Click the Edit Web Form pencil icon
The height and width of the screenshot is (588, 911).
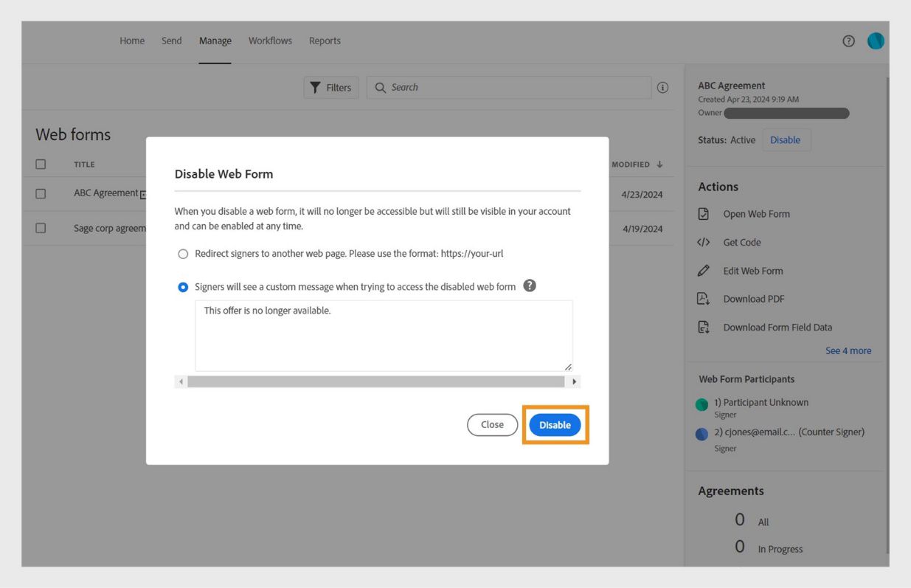pyautogui.click(x=704, y=271)
